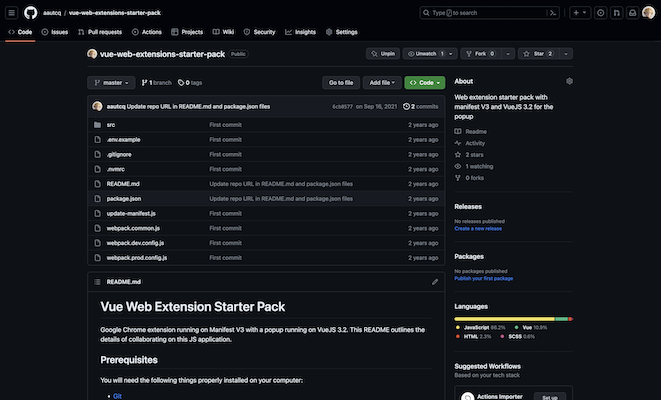Open the .env.example file
The width and height of the screenshot is (661, 400).
124,140
